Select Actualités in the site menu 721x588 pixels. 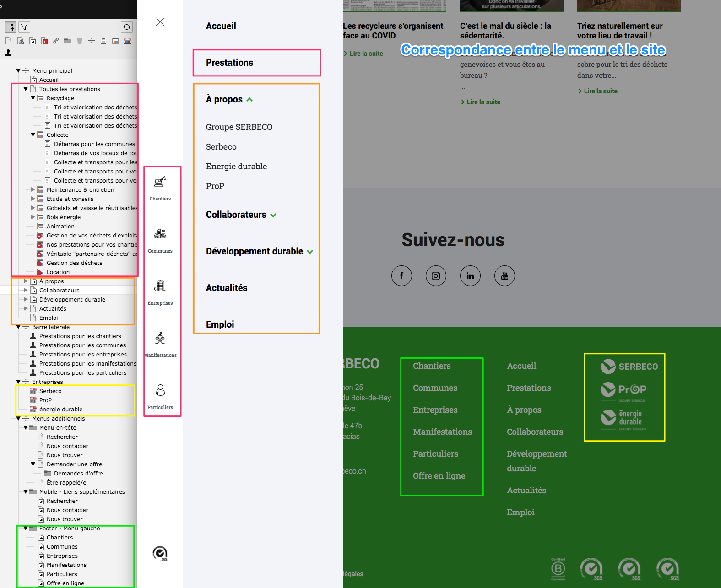tap(227, 288)
